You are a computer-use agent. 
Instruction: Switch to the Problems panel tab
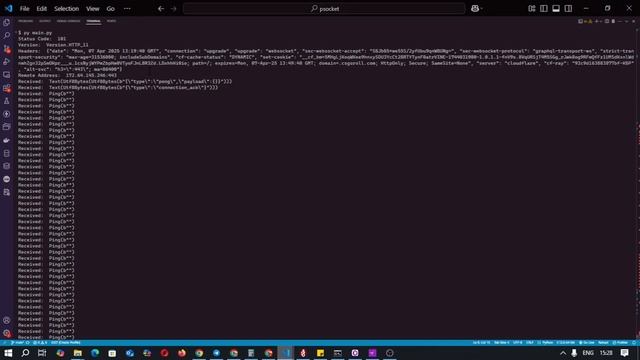click(25, 21)
